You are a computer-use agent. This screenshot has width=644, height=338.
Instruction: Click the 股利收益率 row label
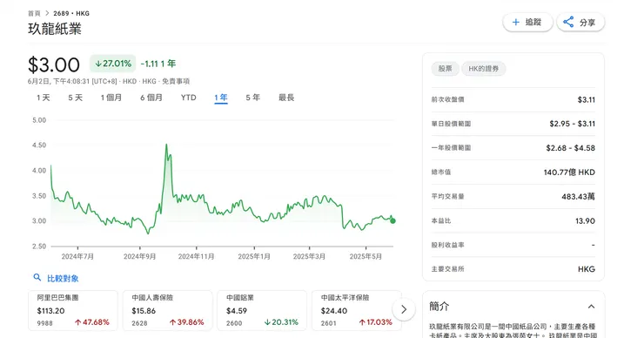coord(447,245)
